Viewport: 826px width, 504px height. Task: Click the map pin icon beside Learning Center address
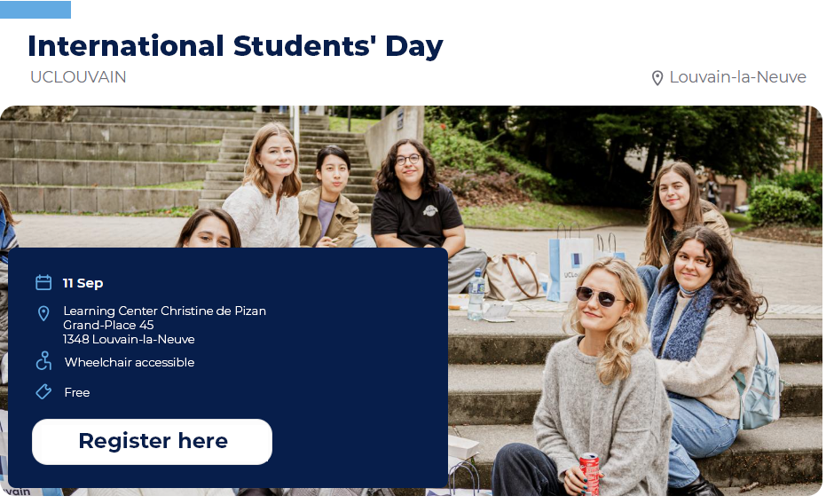[43, 313]
